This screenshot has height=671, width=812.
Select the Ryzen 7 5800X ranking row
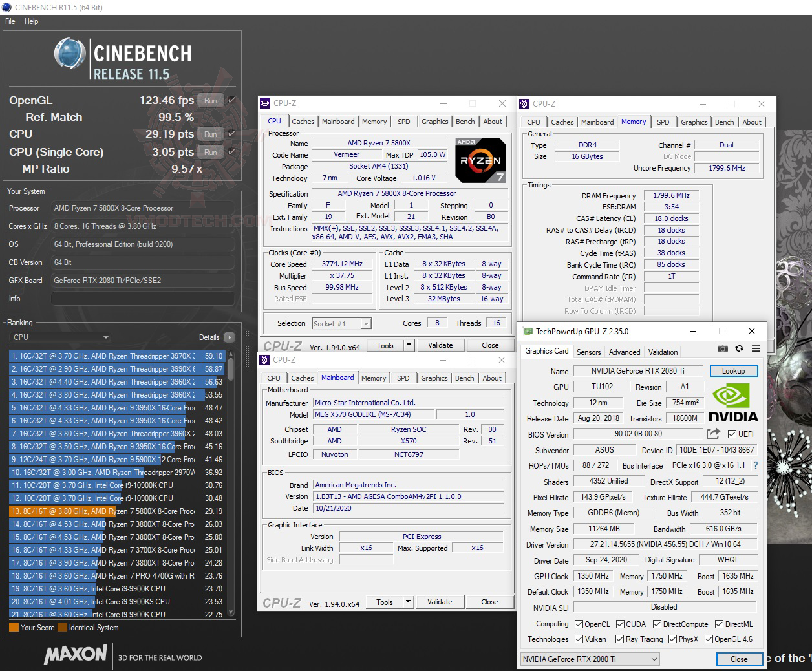pos(116,511)
